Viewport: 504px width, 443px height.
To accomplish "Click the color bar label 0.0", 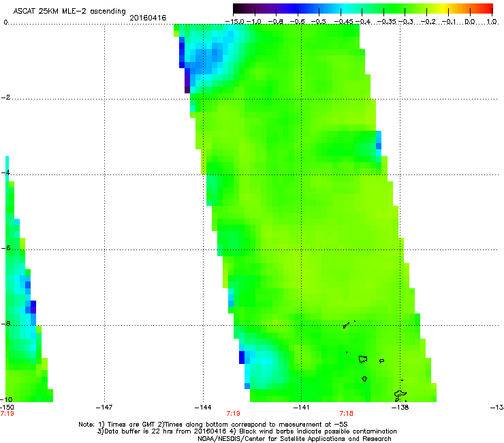I will (470, 22).
